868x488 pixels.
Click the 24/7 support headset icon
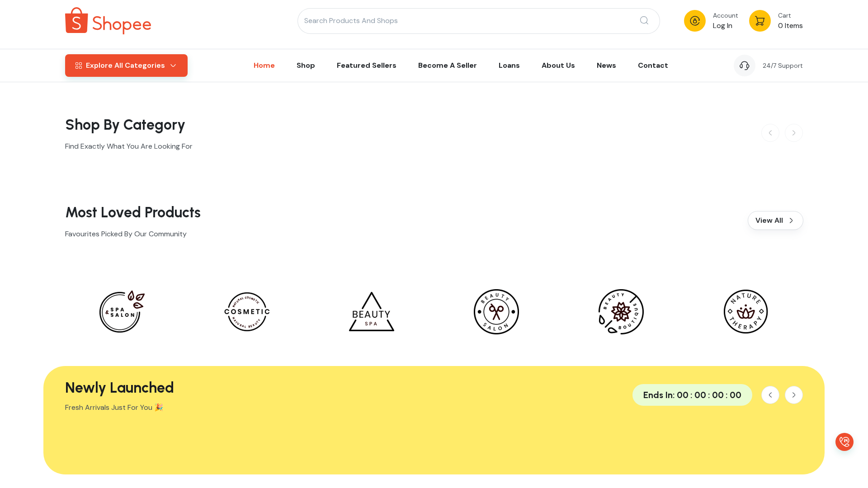pos(745,66)
